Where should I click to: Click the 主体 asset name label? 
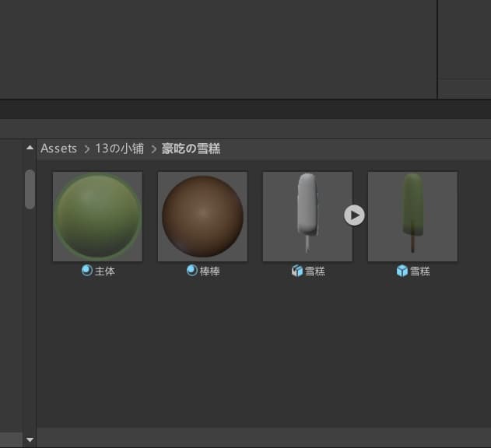coord(105,271)
